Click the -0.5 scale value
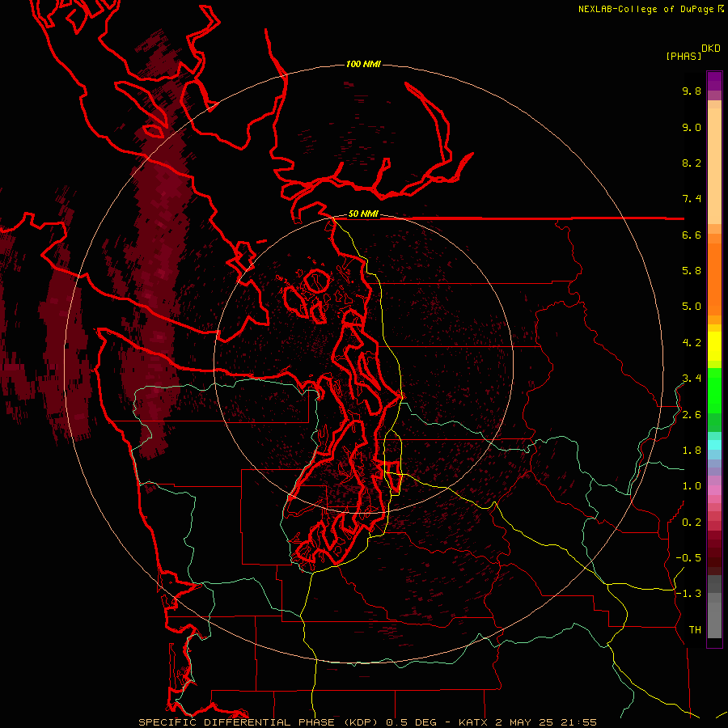This screenshot has width=728, height=728. [x=688, y=558]
